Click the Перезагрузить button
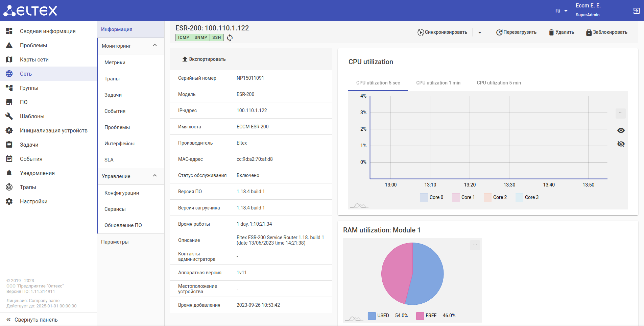This screenshot has height=326, width=644. coord(516,32)
